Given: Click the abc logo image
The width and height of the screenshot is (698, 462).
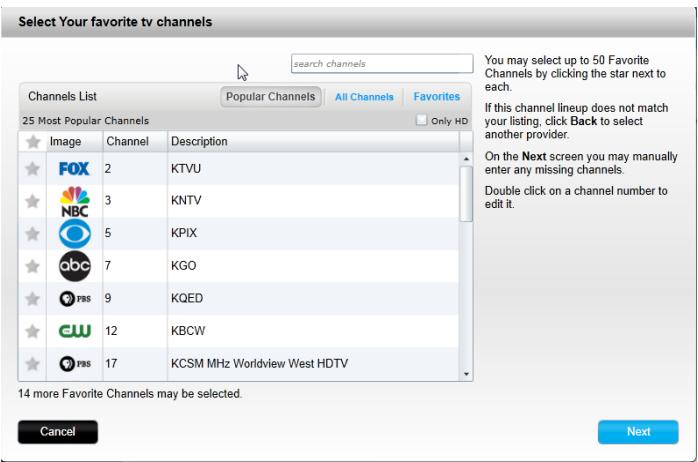Looking at the screenshot, I should [75, 266].
